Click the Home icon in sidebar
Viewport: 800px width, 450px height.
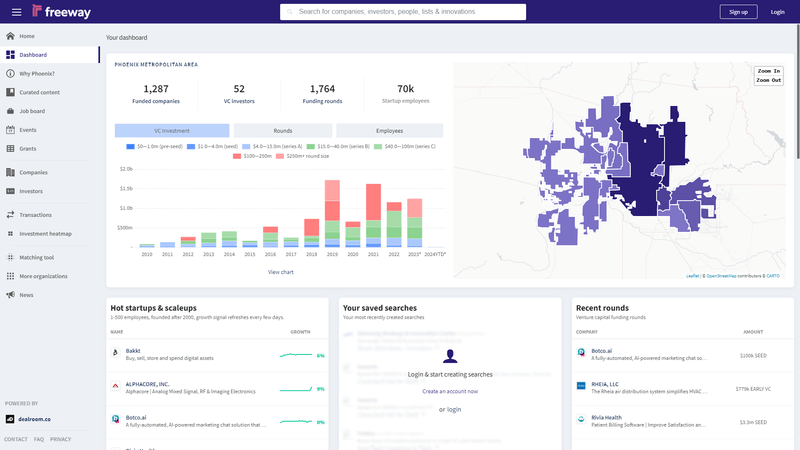click(x=10, y=36)
